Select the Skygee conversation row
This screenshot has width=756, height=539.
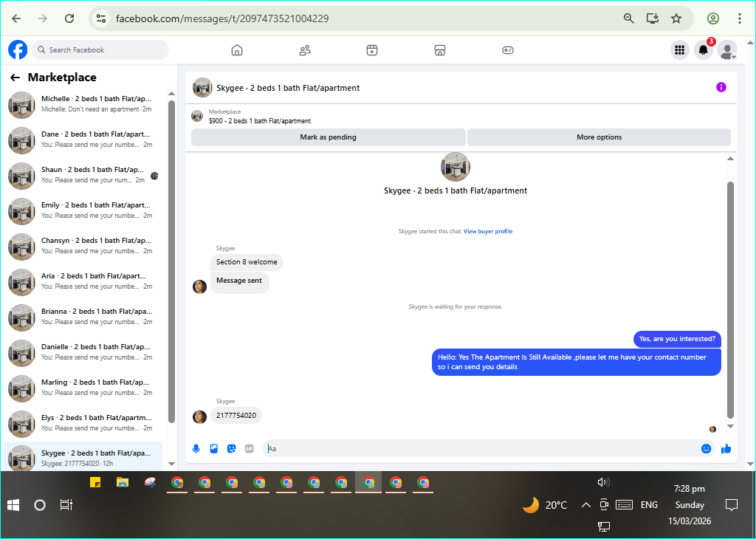83,456
